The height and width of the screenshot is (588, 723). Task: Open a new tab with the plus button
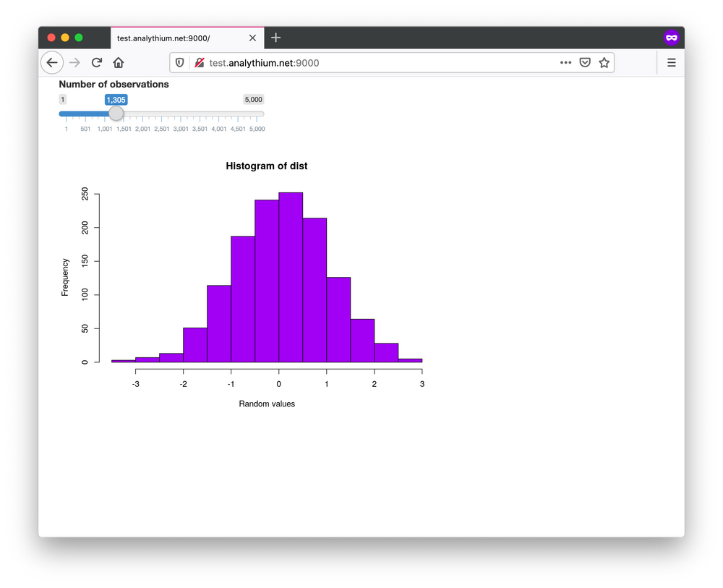(275, 38)
